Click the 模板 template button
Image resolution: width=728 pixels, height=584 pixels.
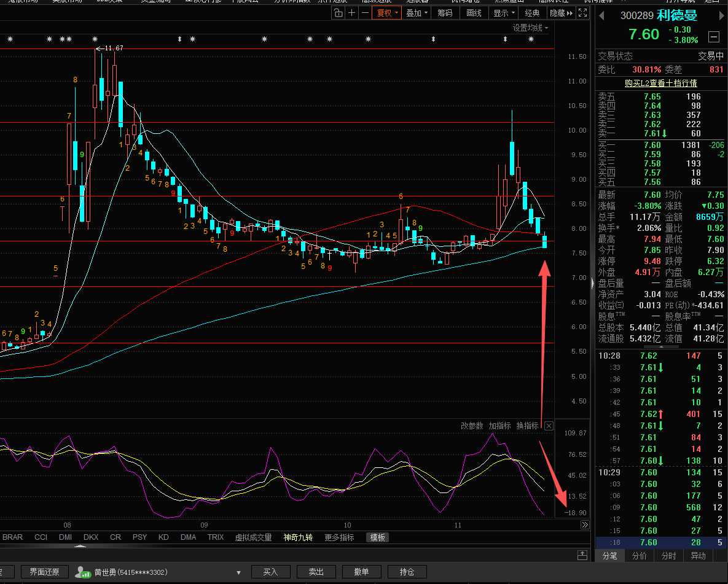point(377,537)
